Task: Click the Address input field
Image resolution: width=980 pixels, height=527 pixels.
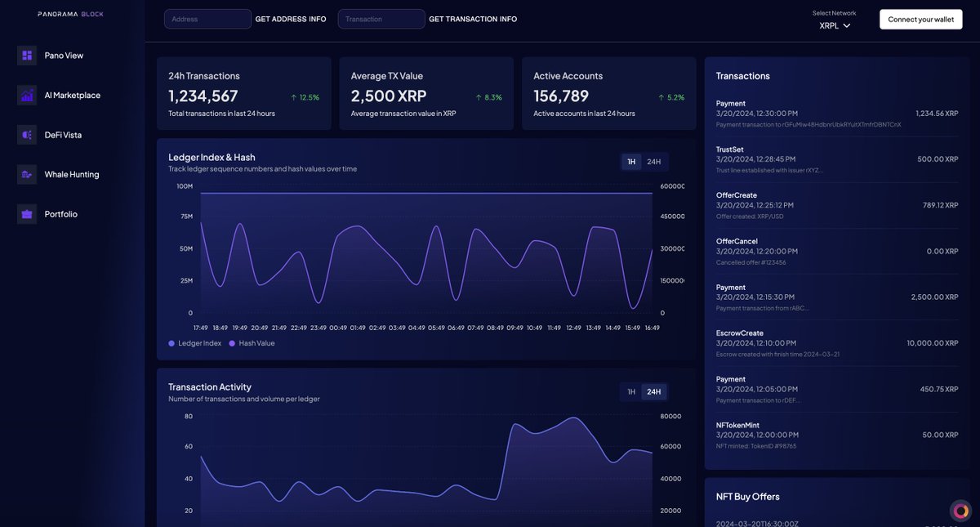Action: pos(207,19)
